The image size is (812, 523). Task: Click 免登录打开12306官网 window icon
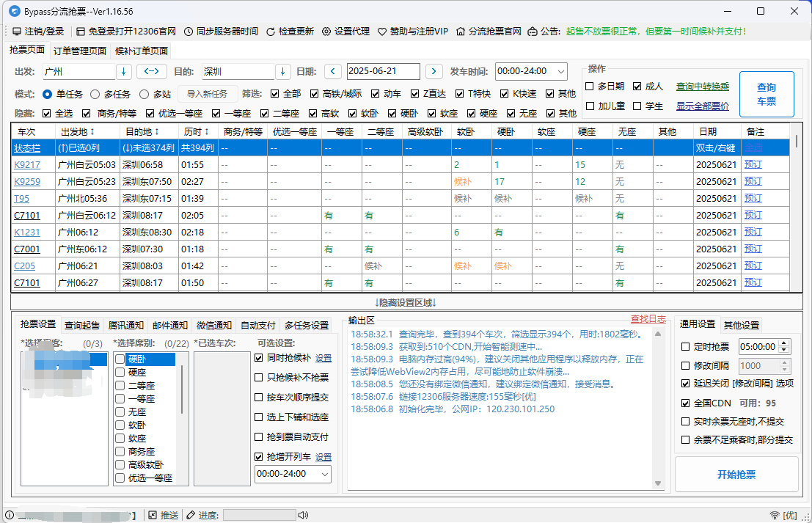[80, 32]
